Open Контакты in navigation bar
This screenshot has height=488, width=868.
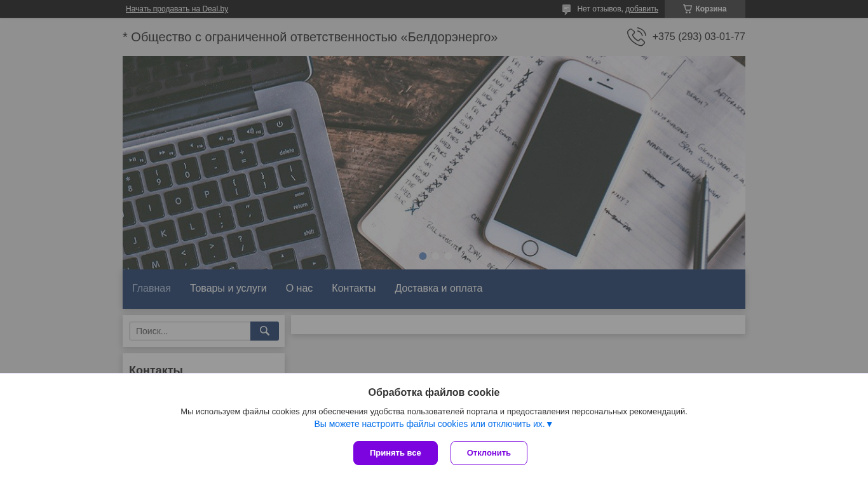[353, 288]
